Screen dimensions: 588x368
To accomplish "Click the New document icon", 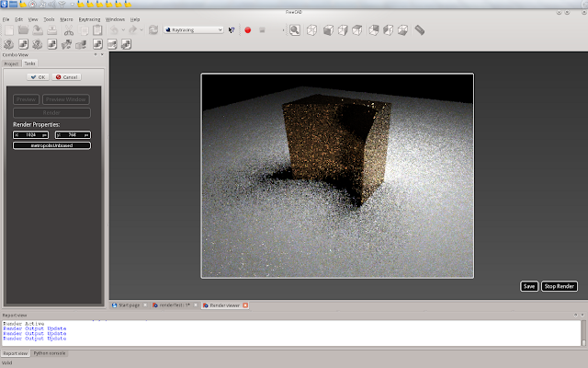I will 8,30.
